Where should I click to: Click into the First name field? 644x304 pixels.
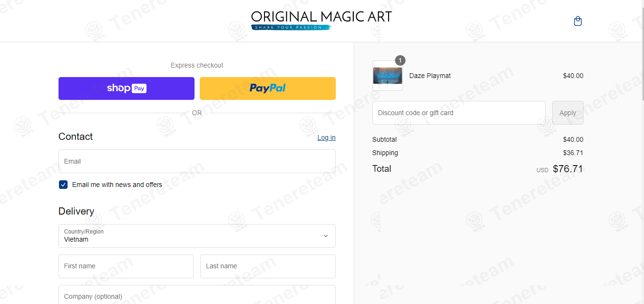point(126,266)
